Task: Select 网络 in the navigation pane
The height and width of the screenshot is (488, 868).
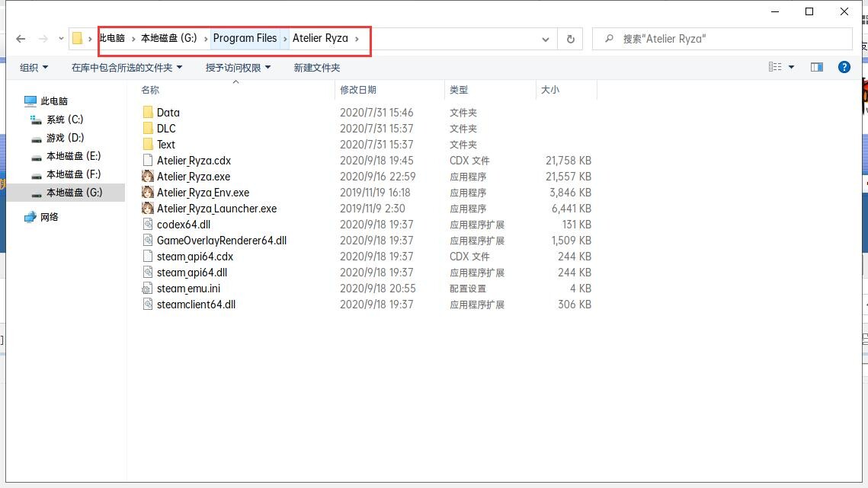Action: pos(50,217)
